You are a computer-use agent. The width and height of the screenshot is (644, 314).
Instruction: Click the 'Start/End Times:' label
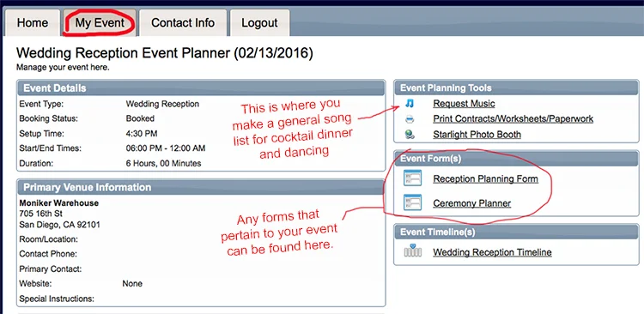tap(50, 148)
